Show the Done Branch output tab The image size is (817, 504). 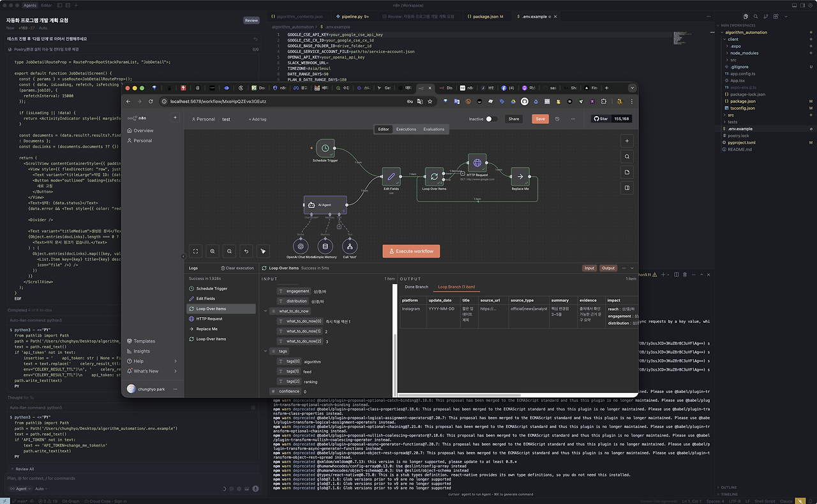[x=417, y=287]
